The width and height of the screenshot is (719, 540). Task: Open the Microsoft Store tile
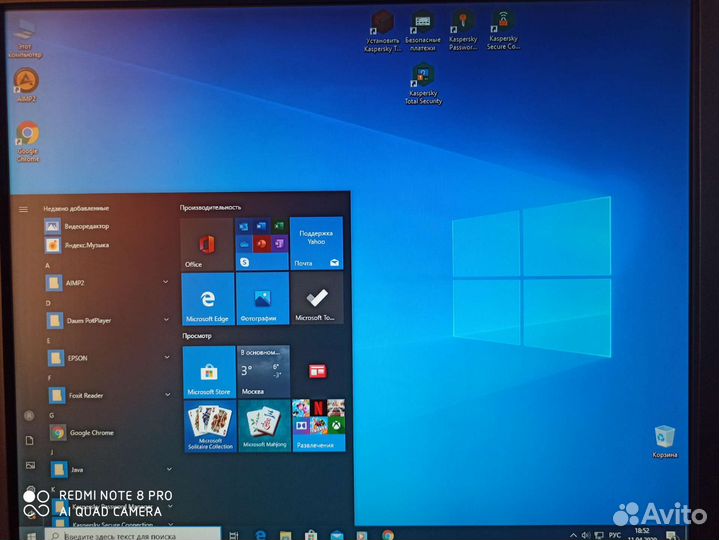(209, 372)
